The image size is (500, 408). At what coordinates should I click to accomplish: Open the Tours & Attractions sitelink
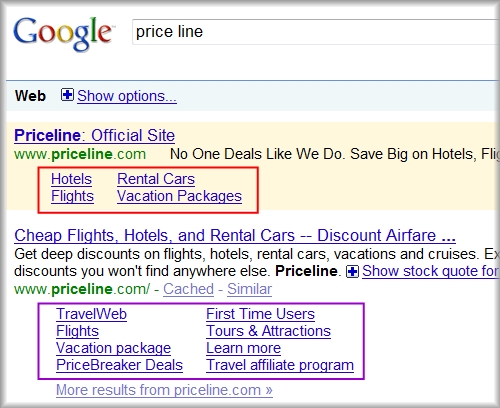pos(268,331)
